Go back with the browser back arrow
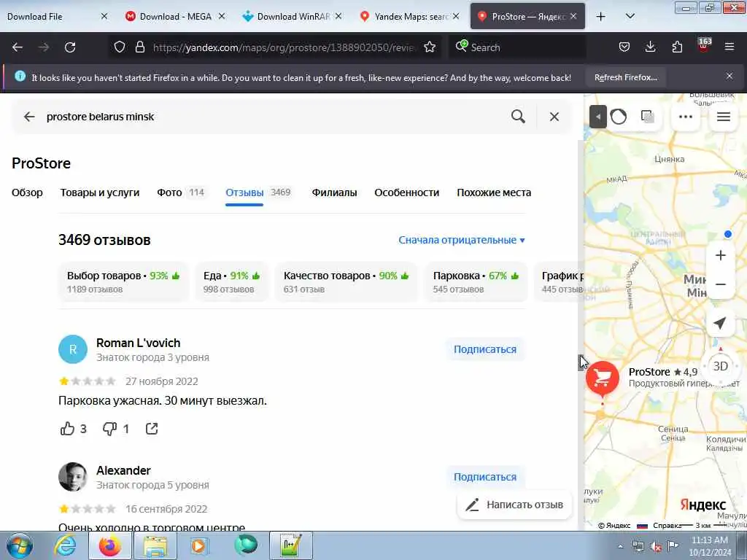This screenshot has height=560, width=747. coord(18,47)
